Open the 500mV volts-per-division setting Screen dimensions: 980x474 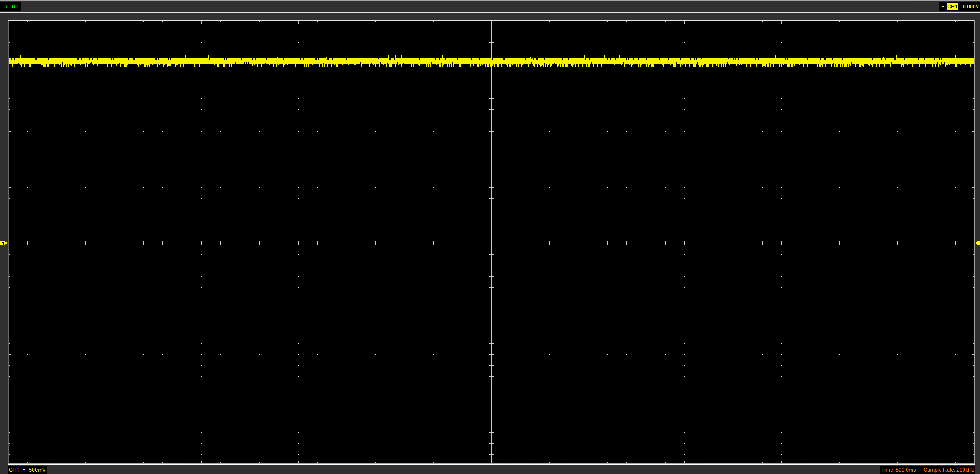(x=37, y=470)
